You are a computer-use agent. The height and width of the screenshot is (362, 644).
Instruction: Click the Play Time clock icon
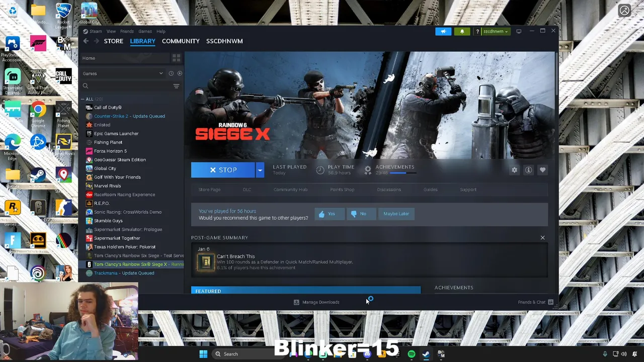(320, 170)
